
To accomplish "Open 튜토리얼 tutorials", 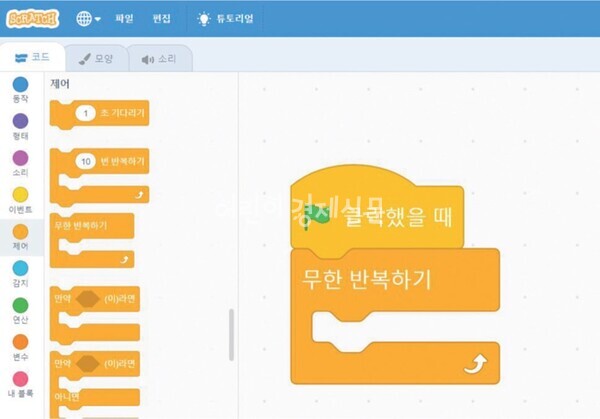I will (x=225, y=18).
